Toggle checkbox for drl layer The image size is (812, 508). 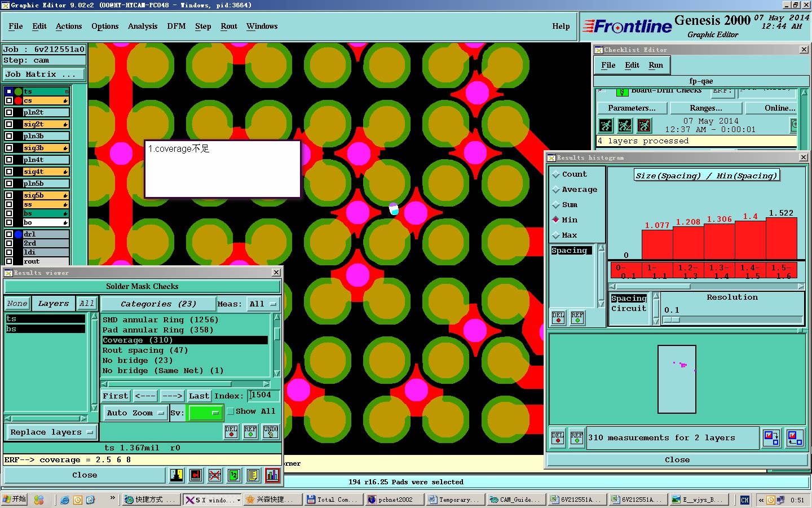point(8,234)
